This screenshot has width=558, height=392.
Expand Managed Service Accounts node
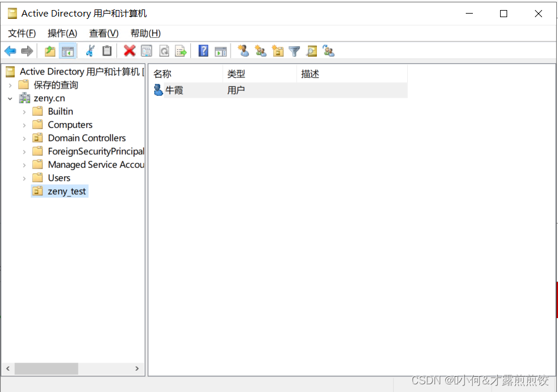click(24, 165)
